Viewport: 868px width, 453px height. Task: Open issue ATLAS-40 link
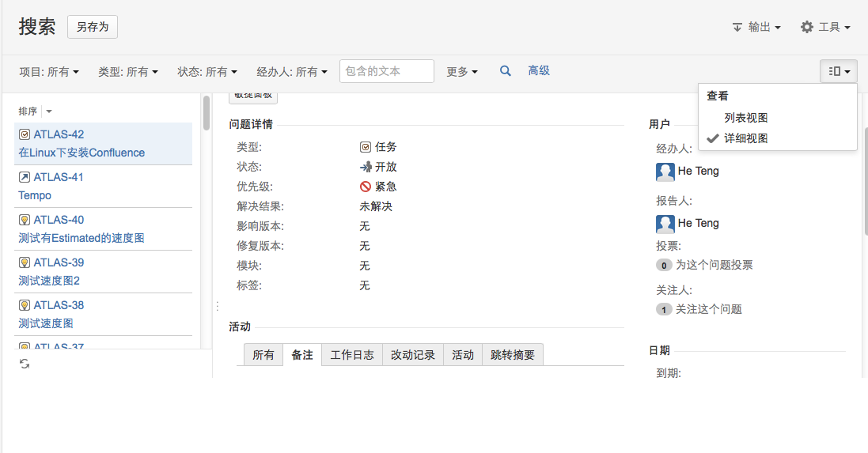tap(59, 220)
